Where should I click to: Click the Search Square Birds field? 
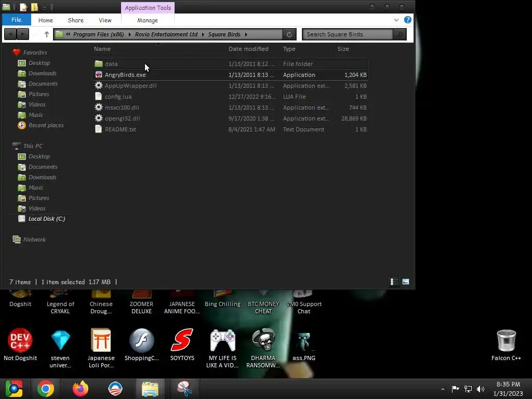pos(348,34)
